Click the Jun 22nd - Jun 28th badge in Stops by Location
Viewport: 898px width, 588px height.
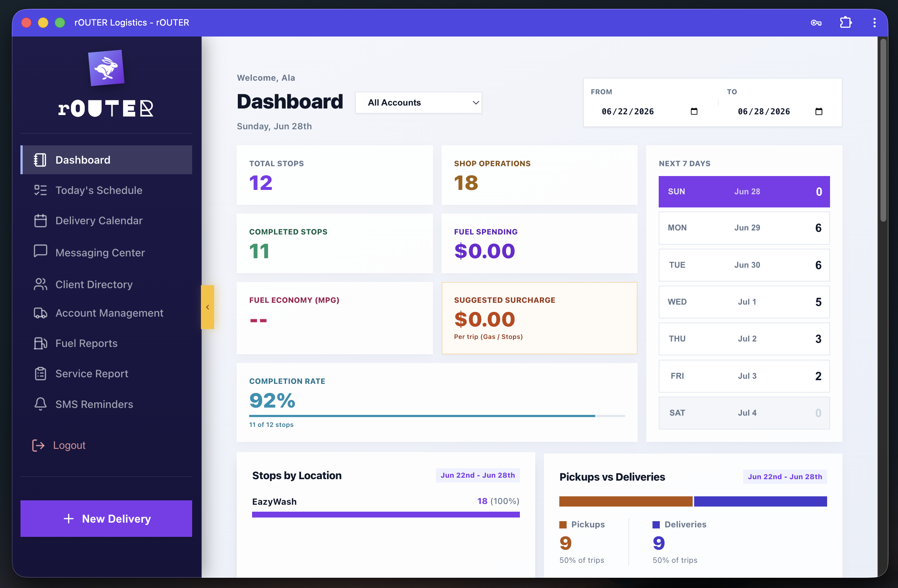(x=477, y=475)
